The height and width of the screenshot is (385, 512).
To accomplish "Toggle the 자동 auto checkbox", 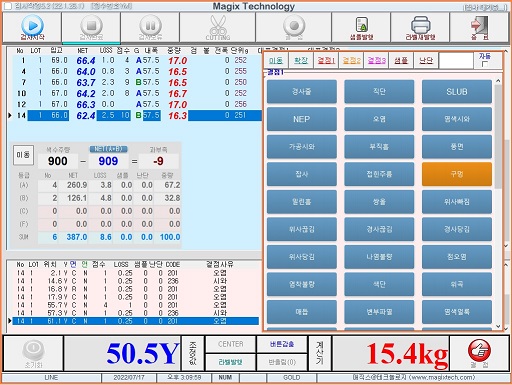I will pos(485,64).
